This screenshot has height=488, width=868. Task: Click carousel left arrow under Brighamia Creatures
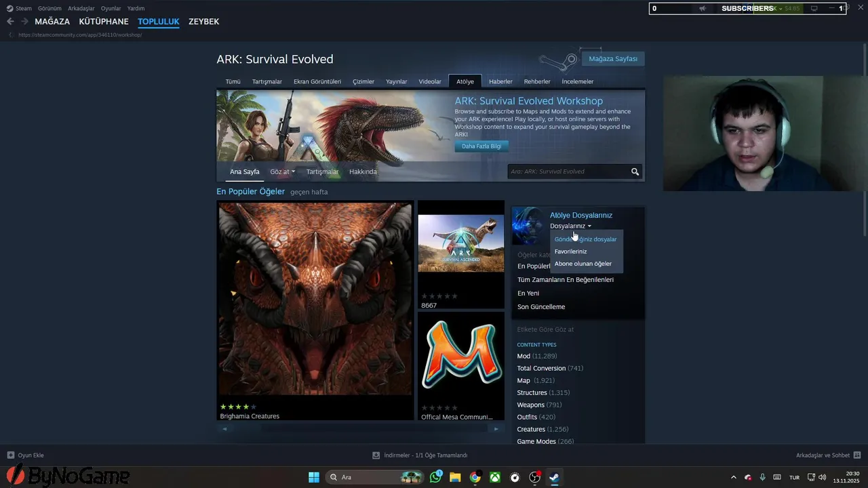pos(224,428)
